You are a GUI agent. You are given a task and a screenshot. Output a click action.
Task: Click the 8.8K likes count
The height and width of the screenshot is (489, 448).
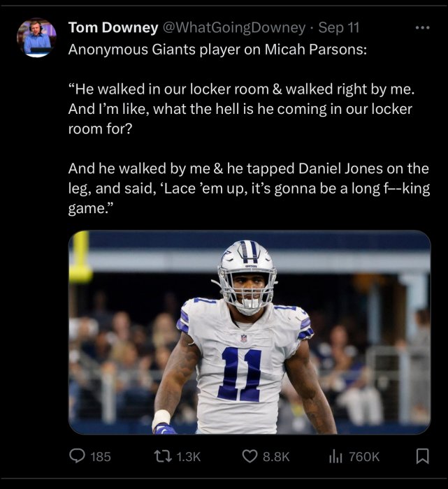275,457
